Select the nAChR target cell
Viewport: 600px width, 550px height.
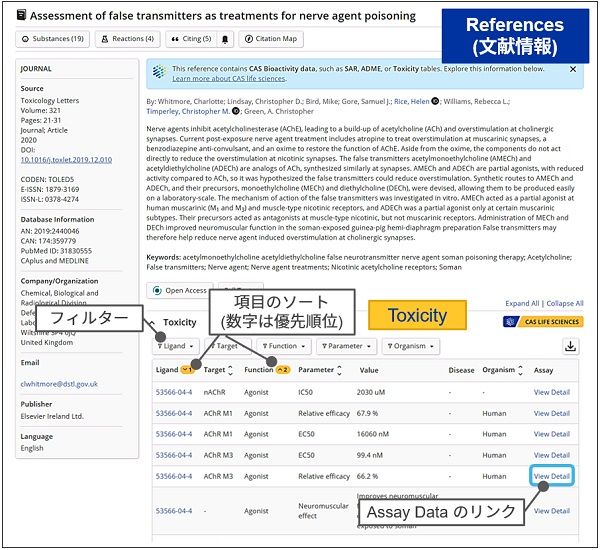(214, 392)
